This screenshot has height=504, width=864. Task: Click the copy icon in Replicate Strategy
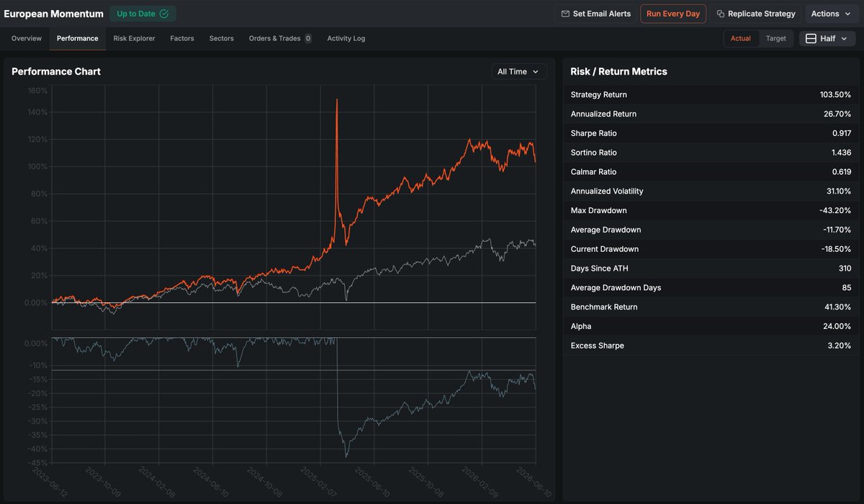tap(721, 14)
